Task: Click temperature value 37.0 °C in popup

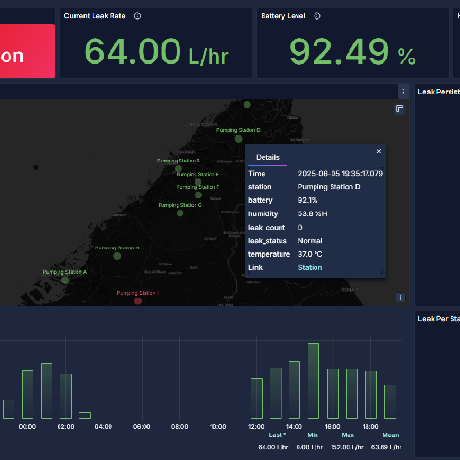Action: 310,254
